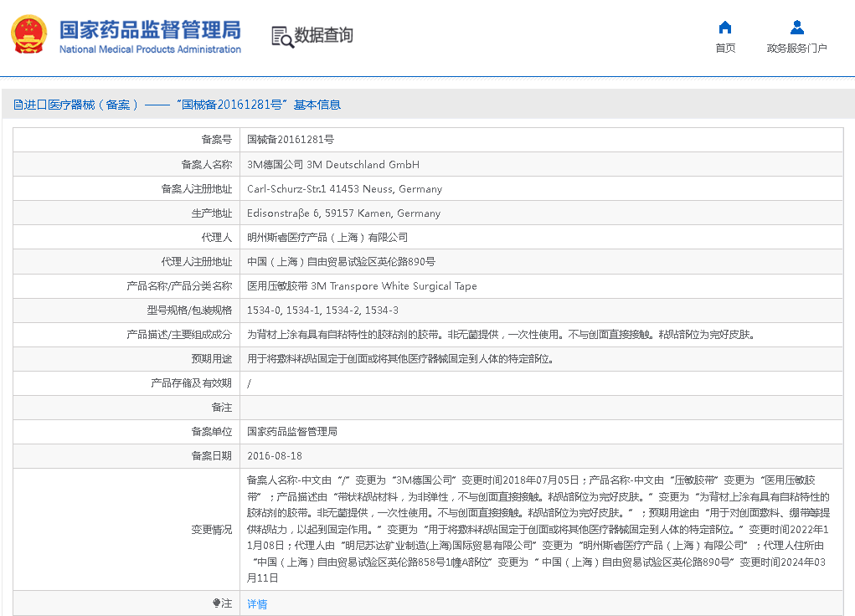Click the filing date 2016-08-18
The width and height of the screenshot is (855, 616).
pyautogui.click(x=275, y=456)
